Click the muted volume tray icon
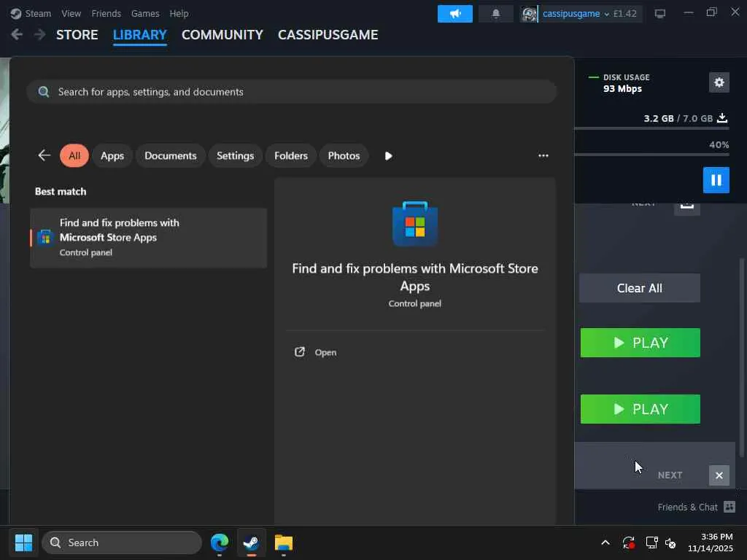The image size is (747, 560). pyautogui.click(x=670, y=542)
